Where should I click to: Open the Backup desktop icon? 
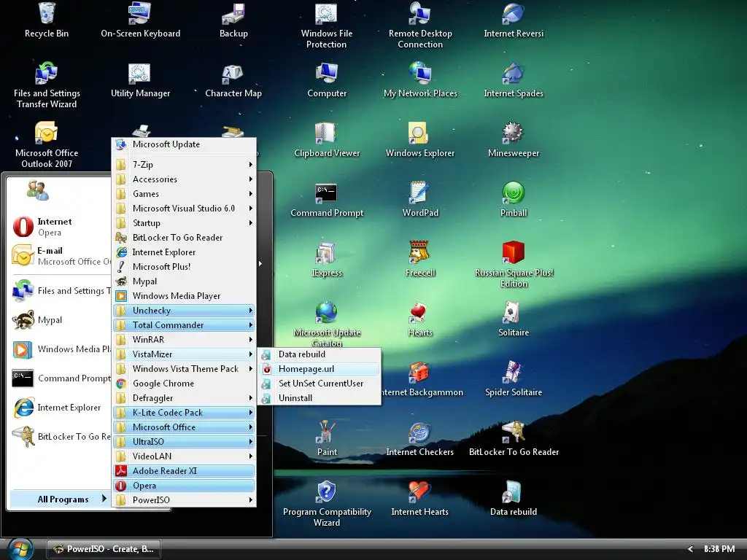tap(233, 19)
